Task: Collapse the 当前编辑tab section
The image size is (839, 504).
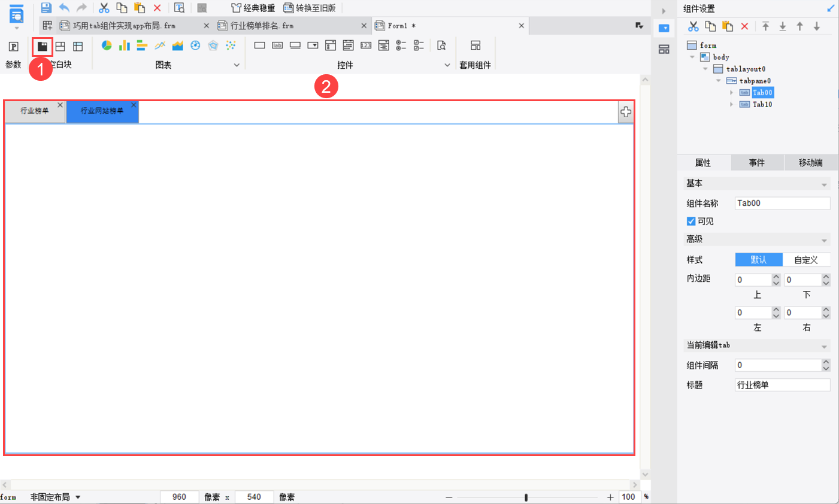Action: tap(824, 346)
